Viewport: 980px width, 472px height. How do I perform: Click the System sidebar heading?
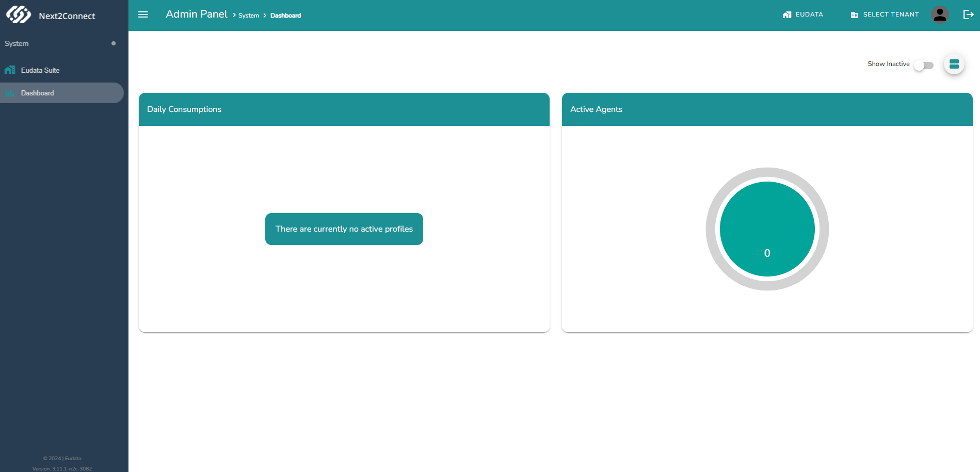point(17,43)
